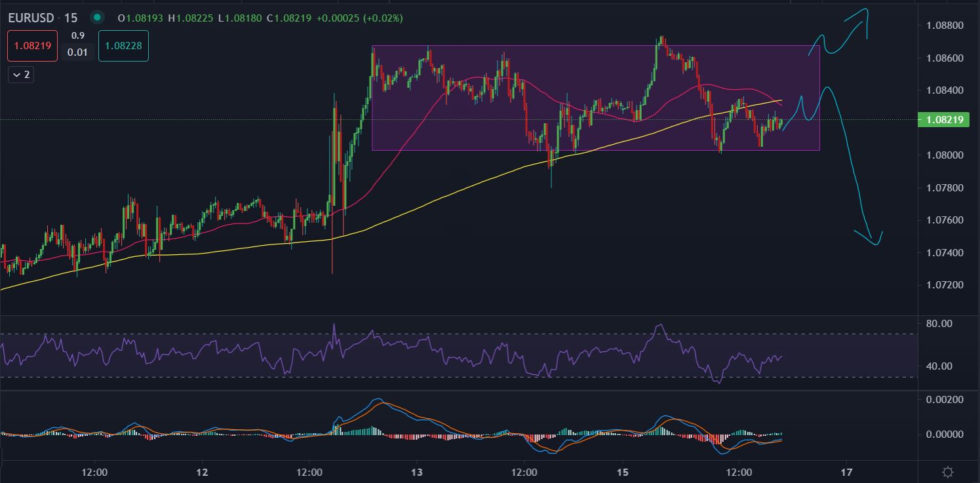Click the 1.08600 price axis label
The image size is (980, 483).
pos(945,58)
